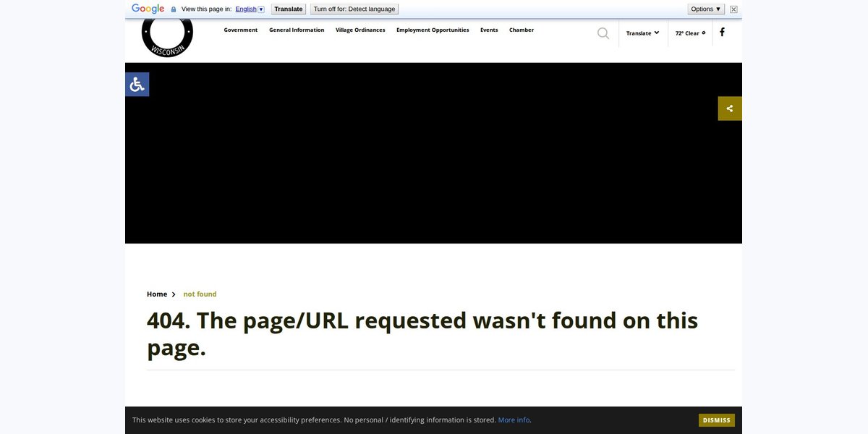The height and width of the screenshot is (434, 868).
Task: Open the Employment Opportunities menu
Action: pos(433,30)
